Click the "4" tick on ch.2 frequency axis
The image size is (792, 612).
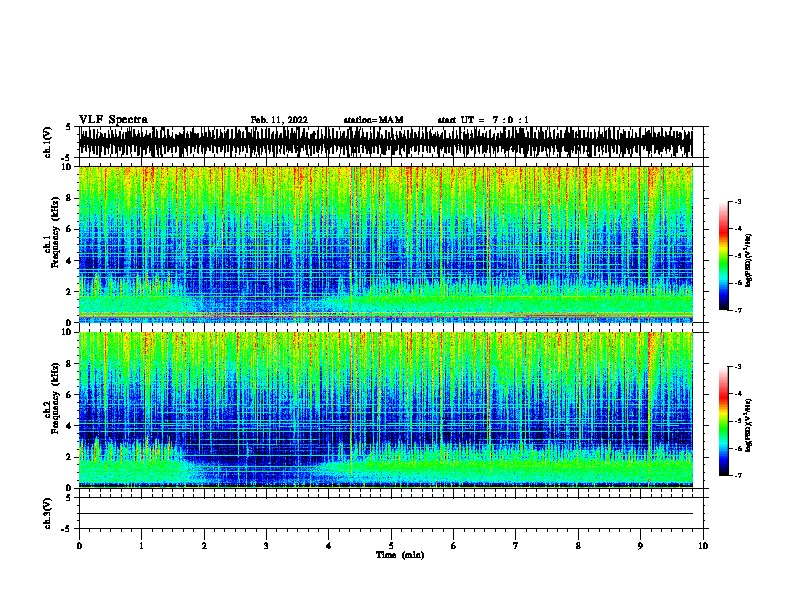69,426
